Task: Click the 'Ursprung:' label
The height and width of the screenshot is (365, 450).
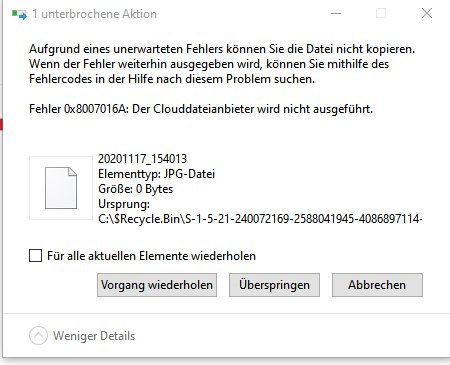Action: (x=124, y=204)
